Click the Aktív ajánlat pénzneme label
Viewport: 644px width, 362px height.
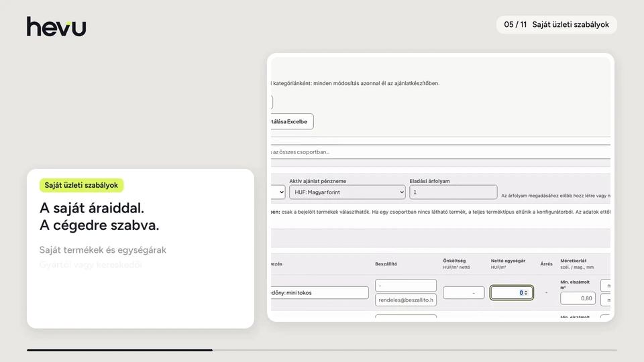pos(317,181)
